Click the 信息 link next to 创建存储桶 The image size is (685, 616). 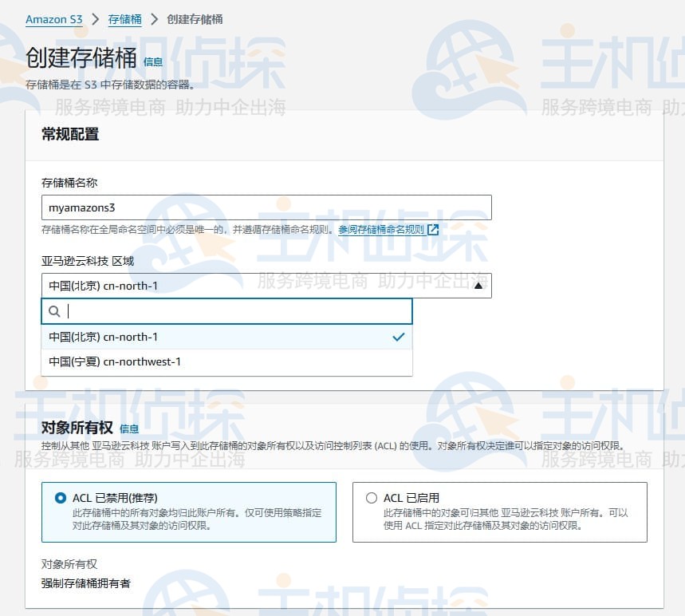[153, 61]
